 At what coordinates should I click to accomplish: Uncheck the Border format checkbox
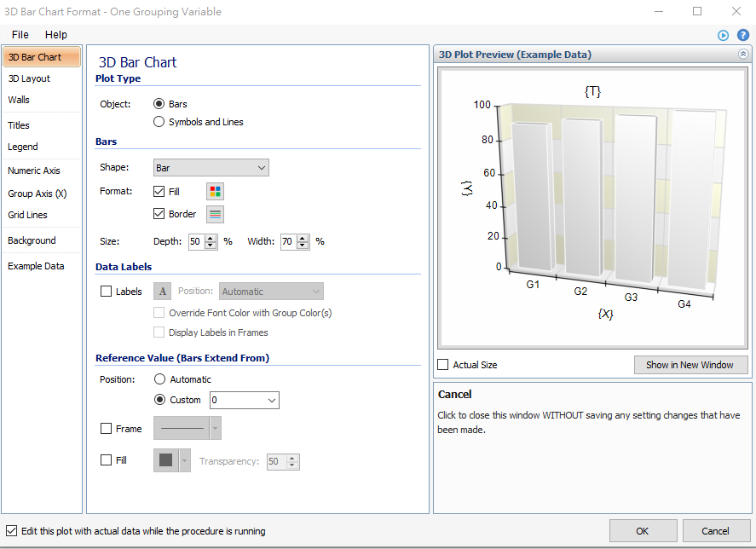[159, 214]
